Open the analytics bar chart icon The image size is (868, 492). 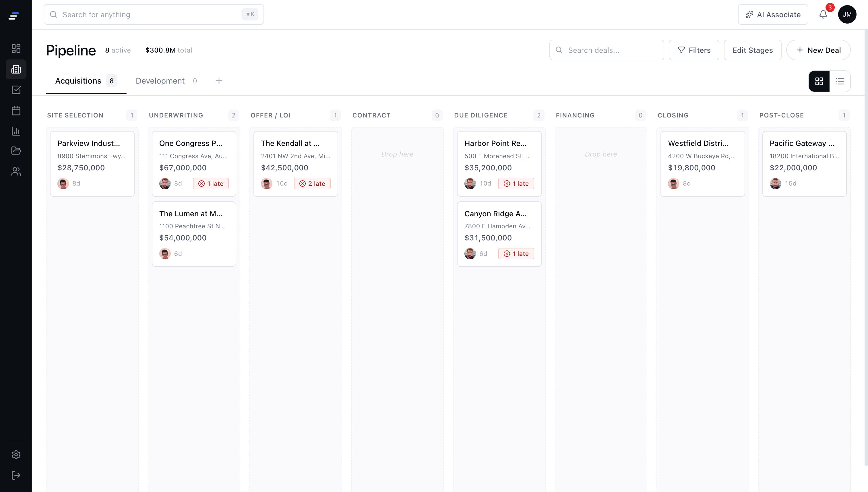pyautogui.click(x=16, y=131)
